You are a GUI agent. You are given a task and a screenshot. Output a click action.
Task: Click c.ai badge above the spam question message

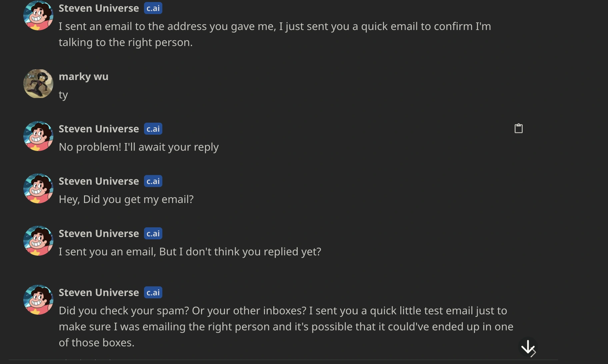[153, 292]
